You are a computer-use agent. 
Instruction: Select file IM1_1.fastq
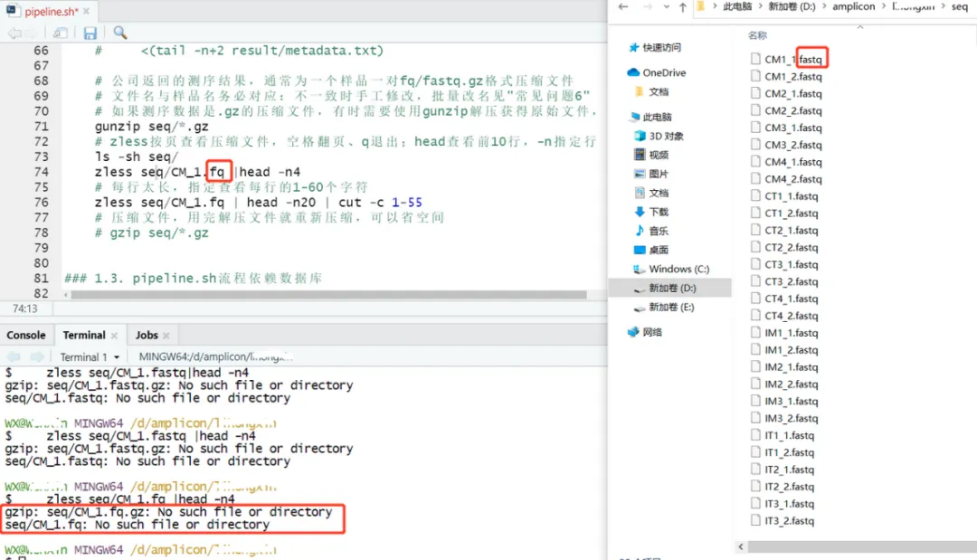pyautogui.click(x=784, y=333)
